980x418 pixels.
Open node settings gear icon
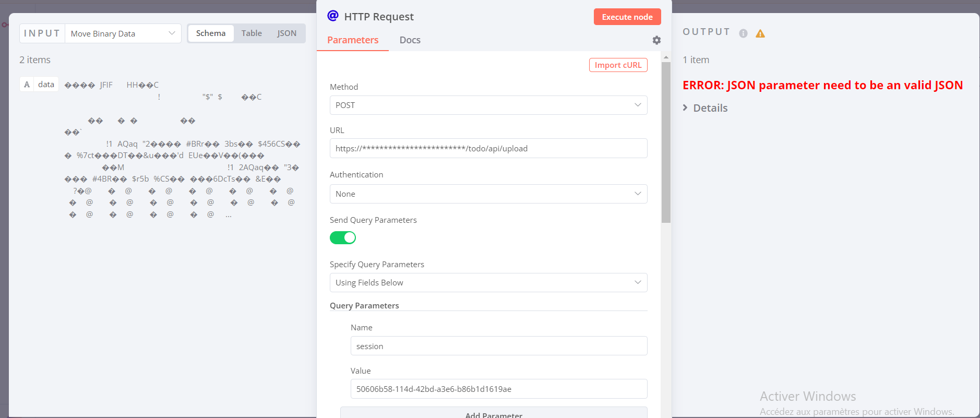tap(656, 40)
